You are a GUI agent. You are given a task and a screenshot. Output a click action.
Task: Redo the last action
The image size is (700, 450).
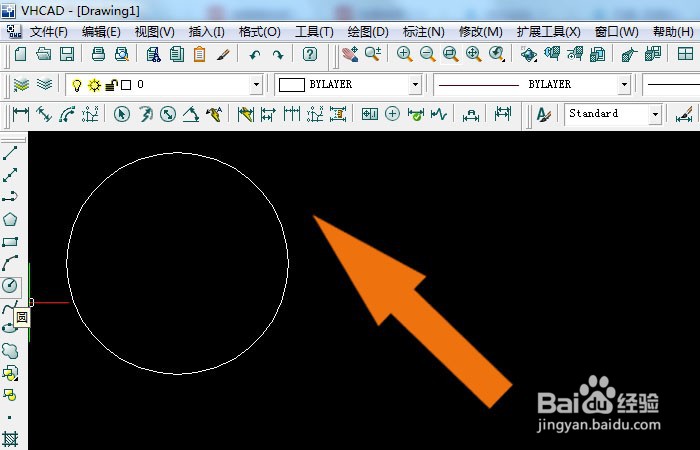278,55
